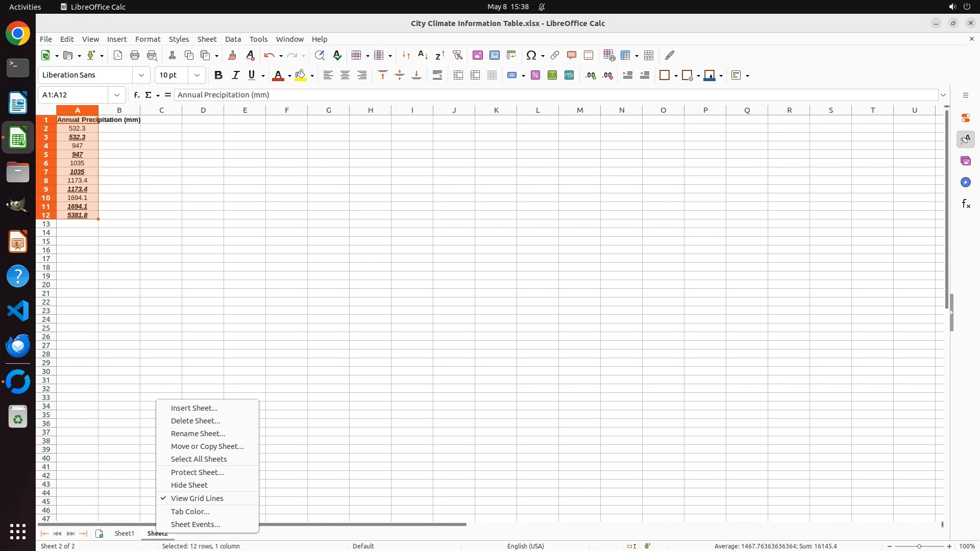Image resolution: width=980 pixels, height=551 pixels.
Task: Open the Function Wizard icon
Action: [136, 95]
